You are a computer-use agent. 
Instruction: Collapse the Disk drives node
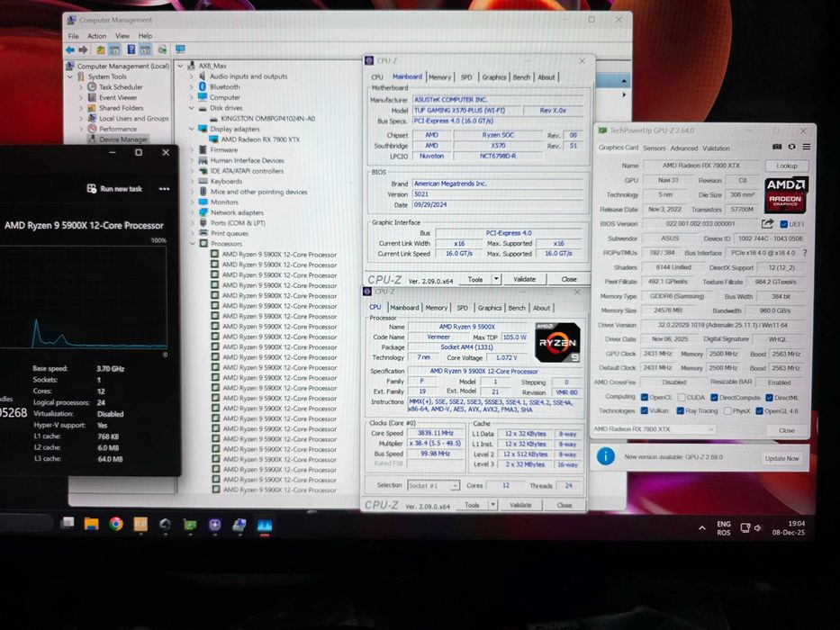tap(191, 108)
